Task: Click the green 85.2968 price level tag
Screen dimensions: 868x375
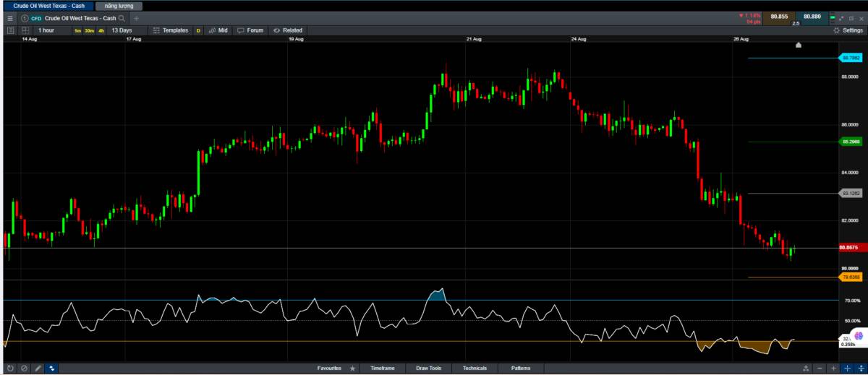Action: click(x=851, y=142)
